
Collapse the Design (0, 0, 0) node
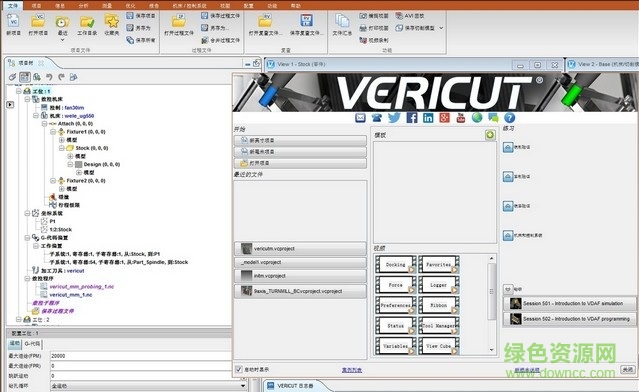(x=70, y=164)
